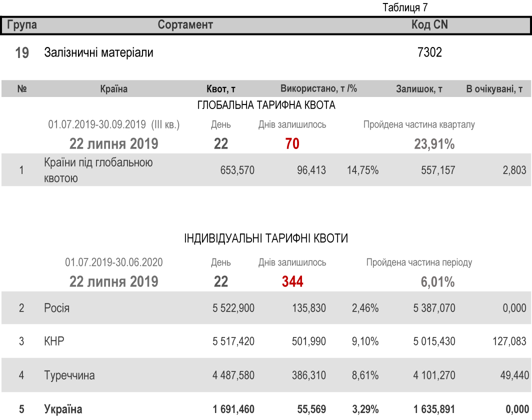Click the "Код CN" header

coord(429,24)
